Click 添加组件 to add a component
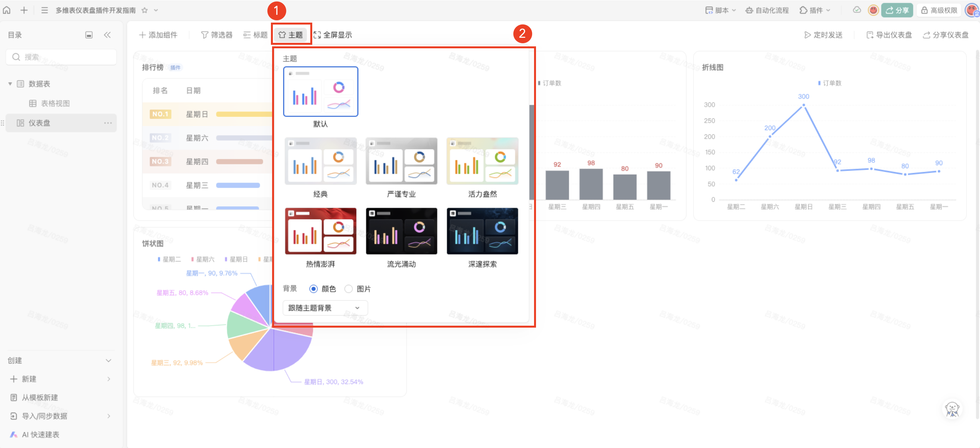 [x=158, y=35]
